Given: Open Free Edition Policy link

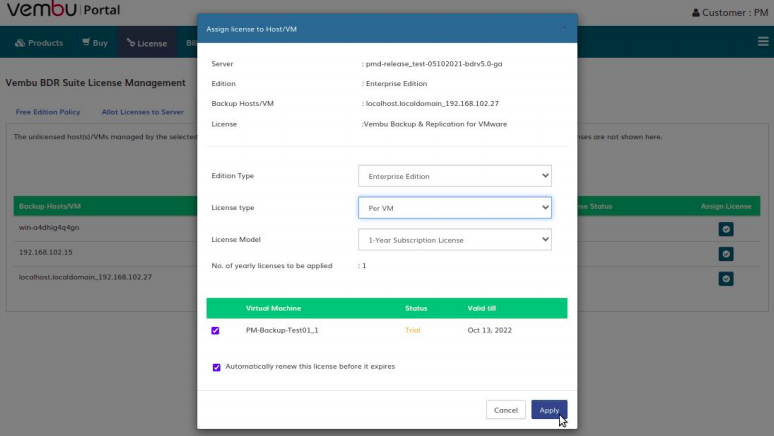Looking at the screenshot, I should (48, 112).
